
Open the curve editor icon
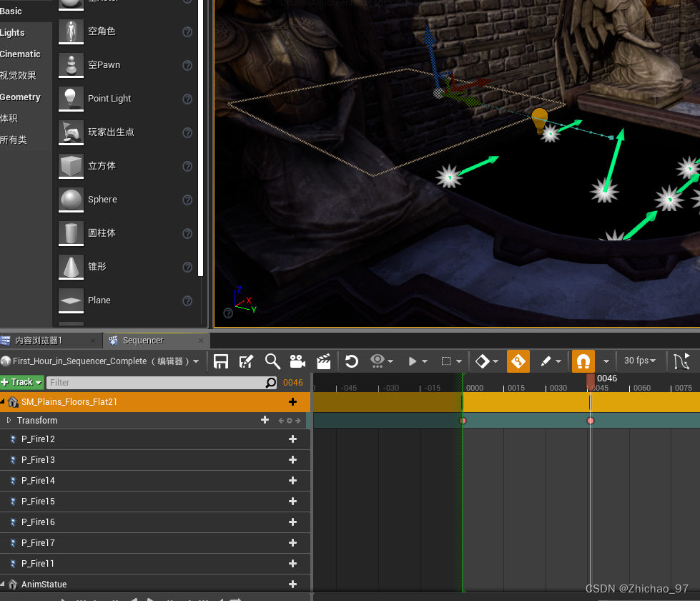pyautogui.click(x=681, y=361)
